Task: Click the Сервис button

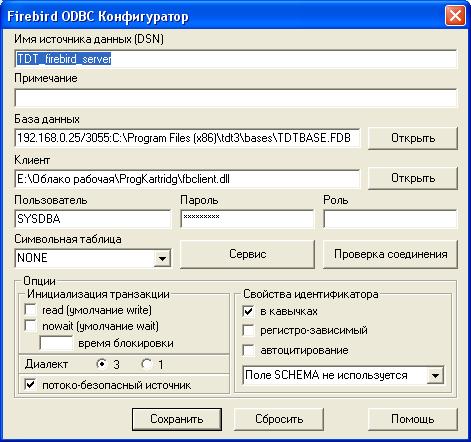Action: [247, 254]
